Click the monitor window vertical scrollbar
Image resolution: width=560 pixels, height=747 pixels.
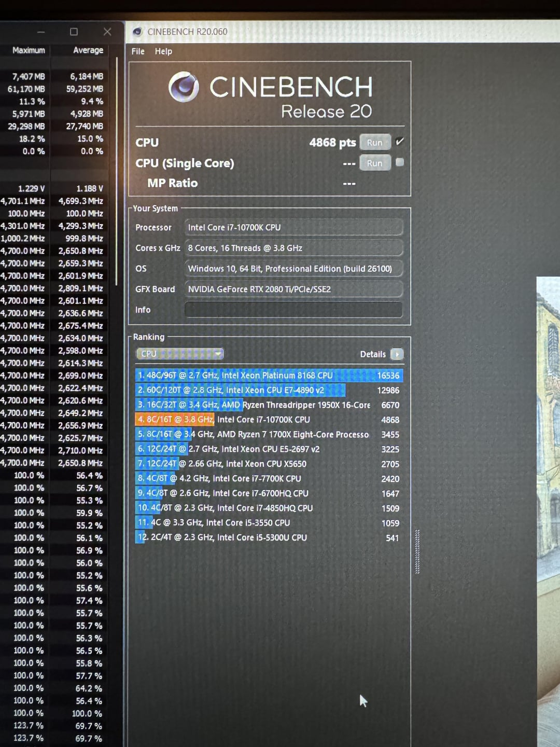[117, 171]
